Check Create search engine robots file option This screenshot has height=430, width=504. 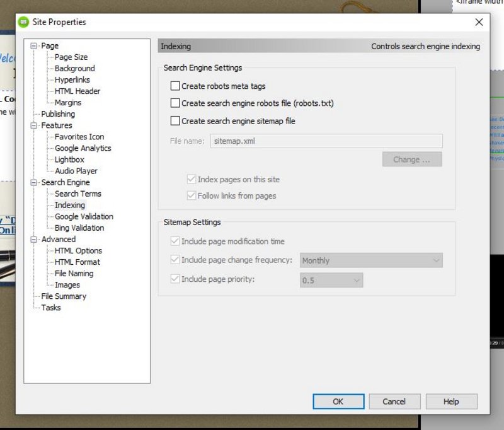175,103
